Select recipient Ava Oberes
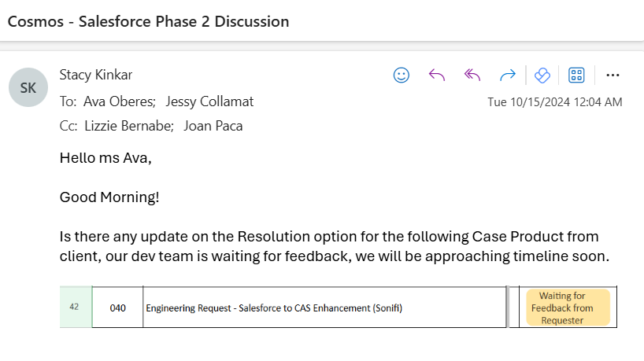 [x=119, y=101]
